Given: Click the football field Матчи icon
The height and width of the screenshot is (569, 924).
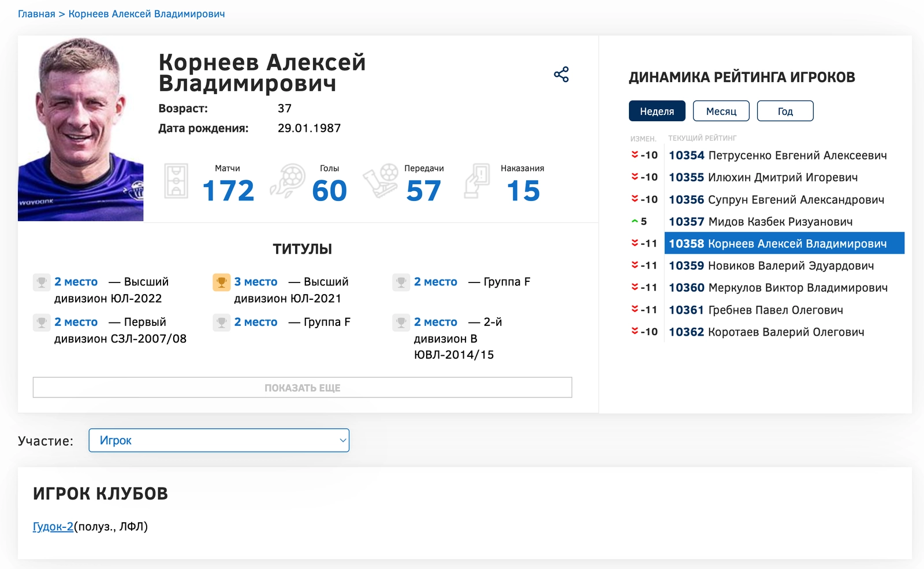Looking at the screenshot, I should coord(176,181).
